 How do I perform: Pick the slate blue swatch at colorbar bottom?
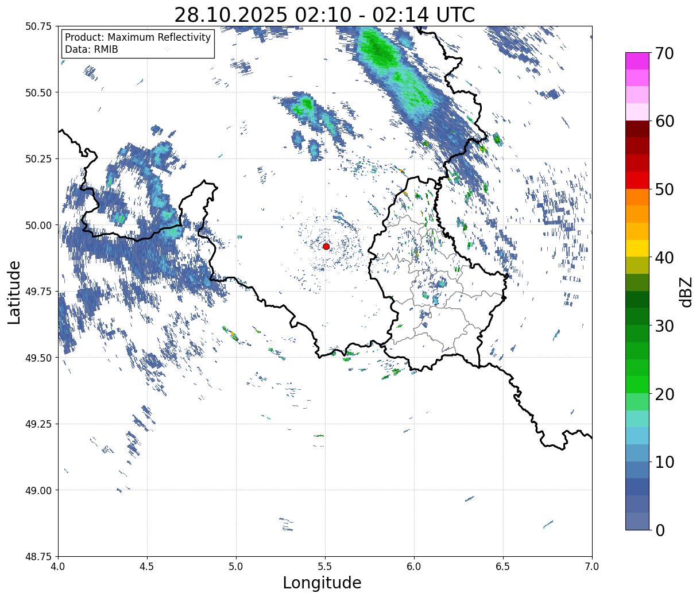[x=637, y=521]
